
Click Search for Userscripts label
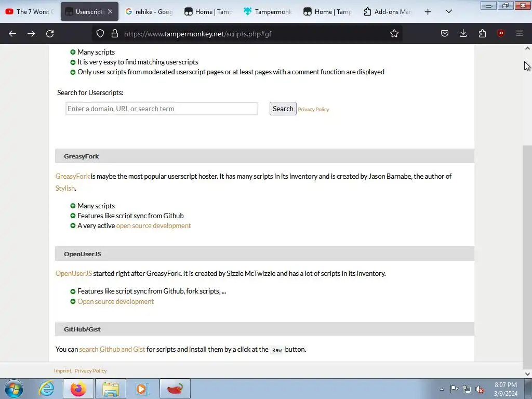[x=90, y=92]
